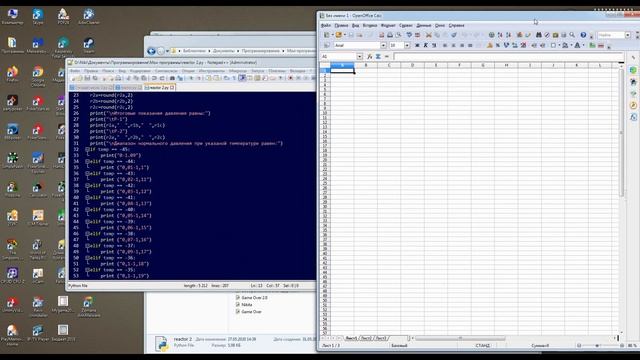
Task: Toggle center horizontally in Calc formatting bar
Action: [453, 45]
